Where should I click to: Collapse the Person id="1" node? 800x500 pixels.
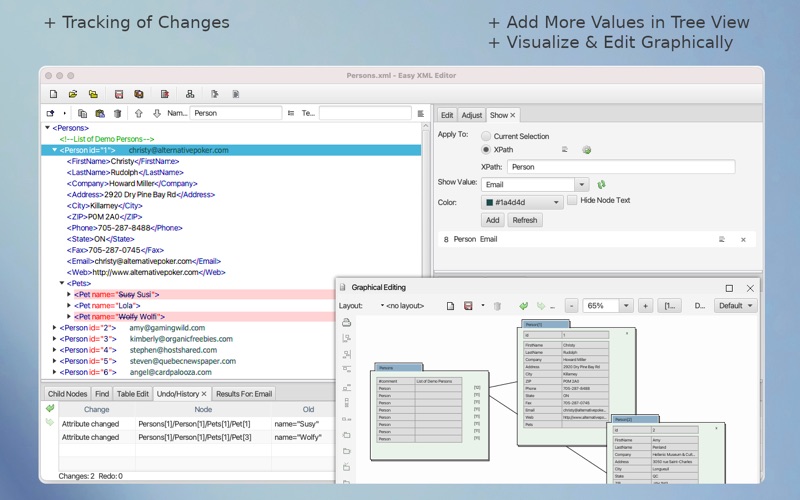pyautogui.click(x=55, y=150)
